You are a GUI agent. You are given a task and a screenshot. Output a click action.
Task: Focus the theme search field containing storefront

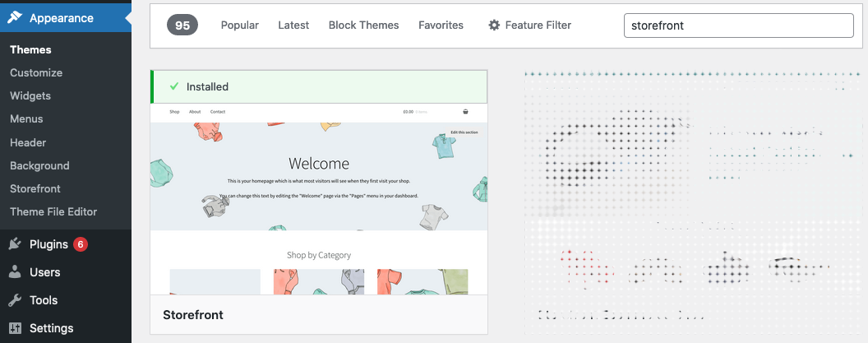click(x=738, y=25)
